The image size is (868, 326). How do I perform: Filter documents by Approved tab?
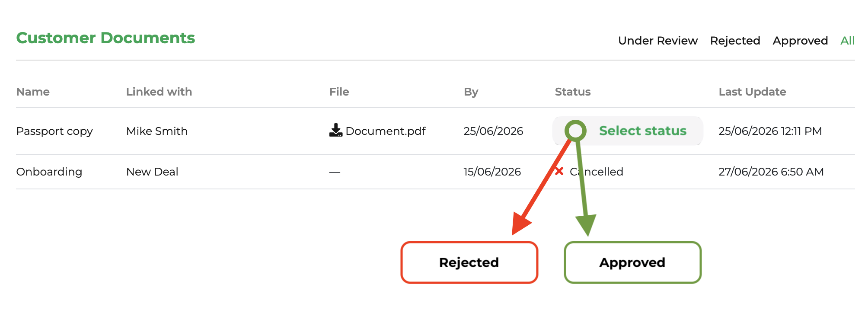(800, 41)
